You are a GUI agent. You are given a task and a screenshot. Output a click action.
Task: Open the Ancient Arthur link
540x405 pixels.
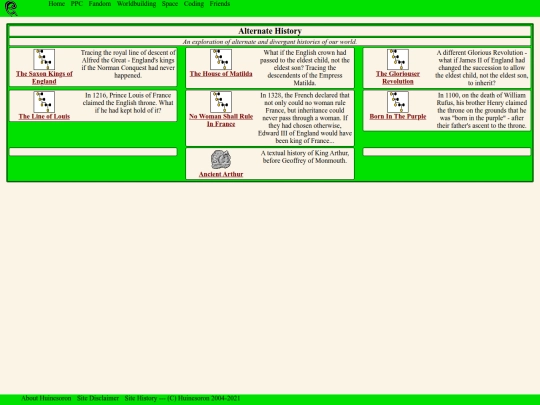221,174
